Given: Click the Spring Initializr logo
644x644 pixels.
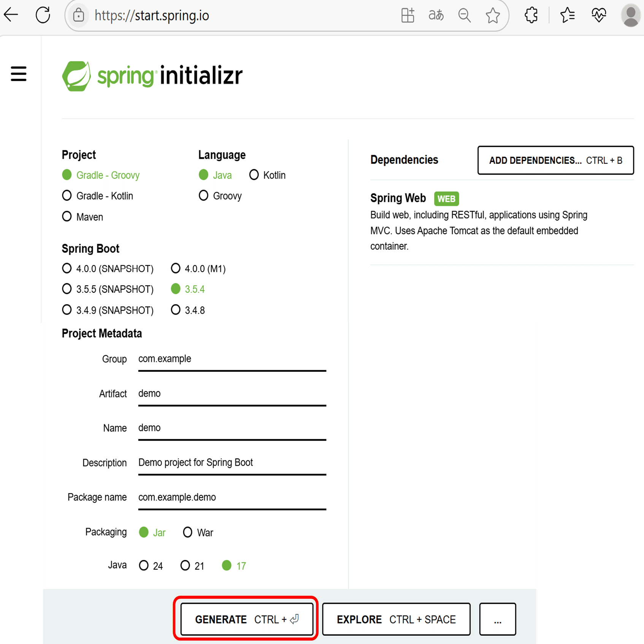Looking at the screenshot, I should click(152, 76).
